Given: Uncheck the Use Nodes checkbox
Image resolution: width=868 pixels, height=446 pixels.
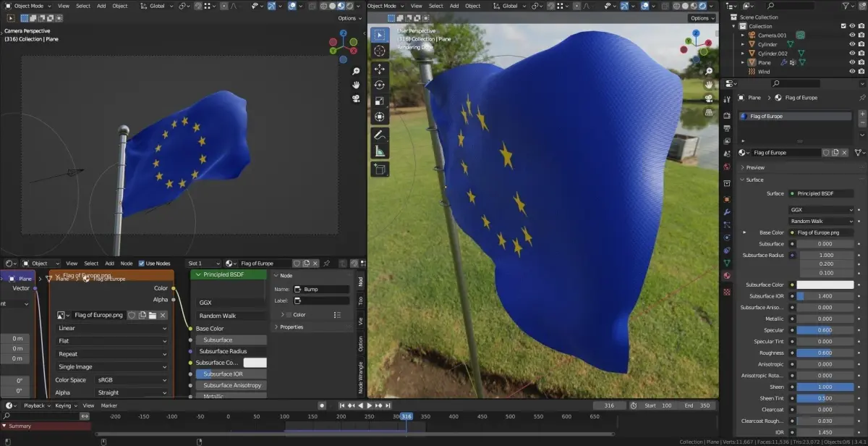Looking at the screenshot, I should tap(141, 264).
